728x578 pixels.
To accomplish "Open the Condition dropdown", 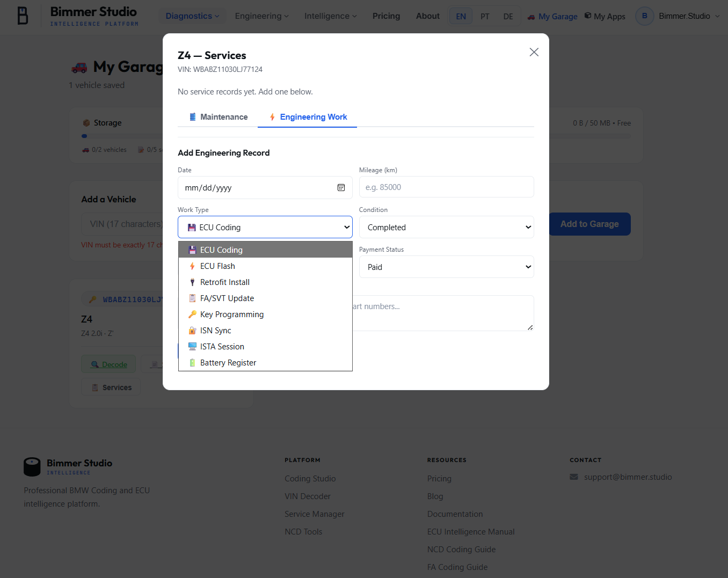I will coord(447,227).
